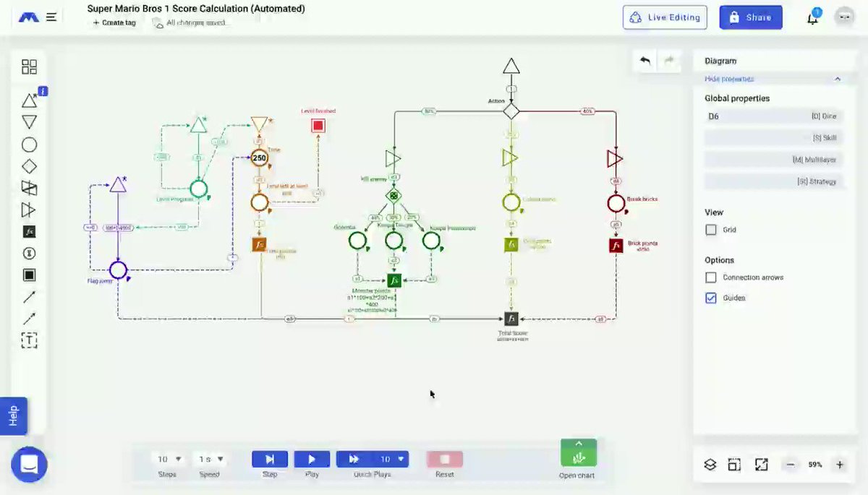The height and width of the screenshot is (495, 868).
Task: Select the End Condition tool
Action: point(29,275)
